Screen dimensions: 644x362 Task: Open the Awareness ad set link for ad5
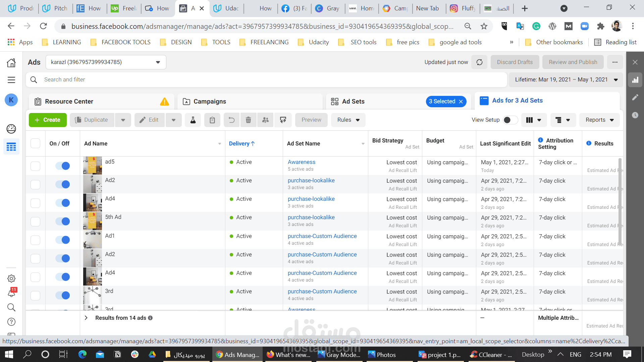301,162
